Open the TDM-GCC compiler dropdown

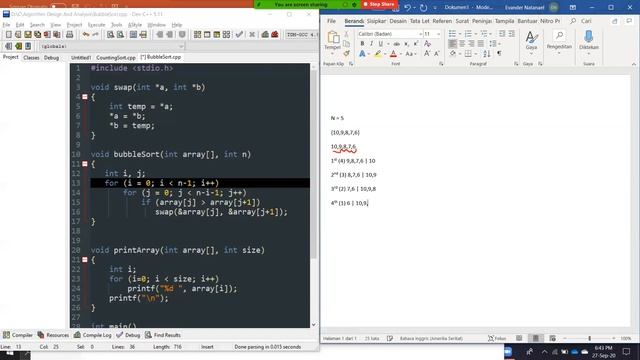(302, 35)
